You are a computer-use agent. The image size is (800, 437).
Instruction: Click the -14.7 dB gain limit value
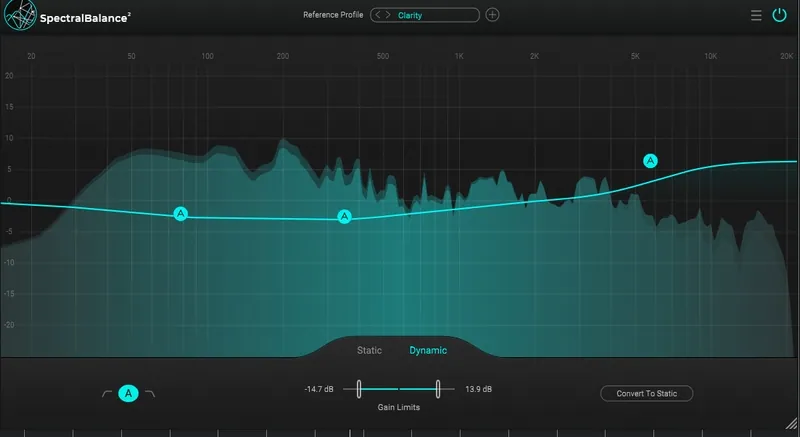319,388
